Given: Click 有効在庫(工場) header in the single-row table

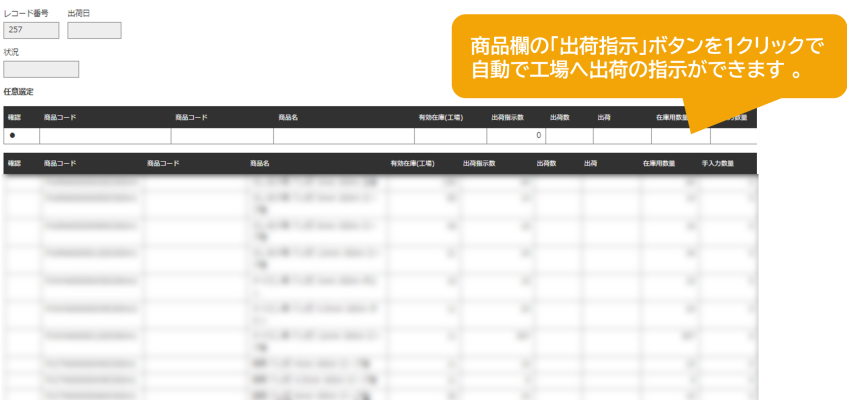Looking at the screenshot, I should pos(441,117).
